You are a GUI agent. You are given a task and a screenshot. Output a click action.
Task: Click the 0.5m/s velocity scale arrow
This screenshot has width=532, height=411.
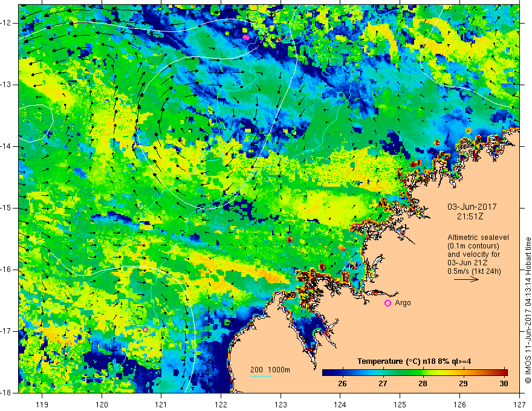(466, 279)
